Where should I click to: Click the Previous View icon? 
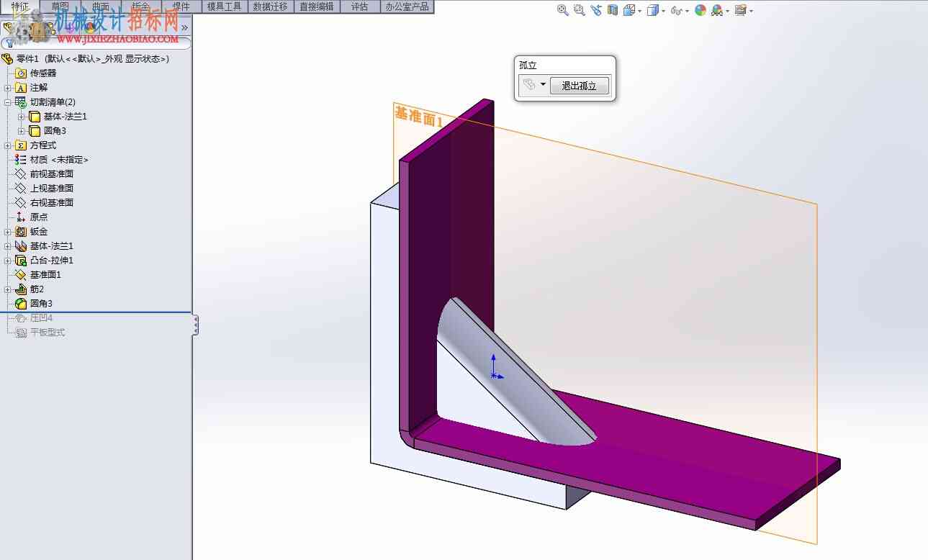click(x=596, y=10)
